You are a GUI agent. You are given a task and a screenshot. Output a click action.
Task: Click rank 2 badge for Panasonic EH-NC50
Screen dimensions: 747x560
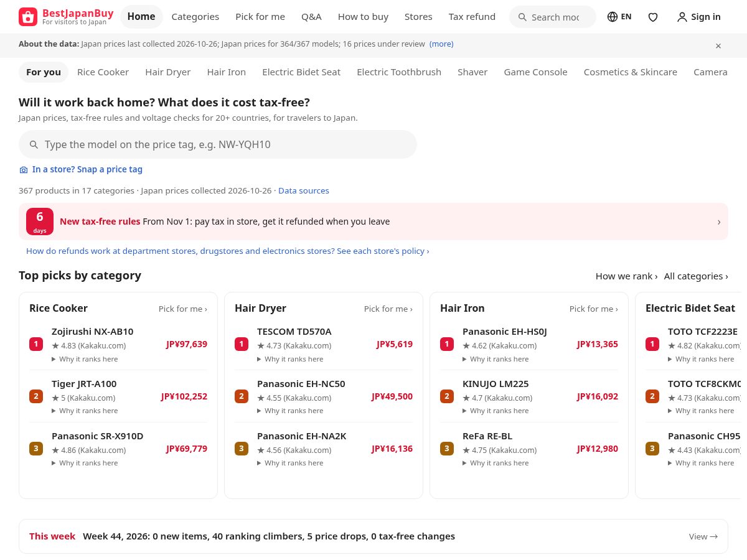[x=242, y=396]
